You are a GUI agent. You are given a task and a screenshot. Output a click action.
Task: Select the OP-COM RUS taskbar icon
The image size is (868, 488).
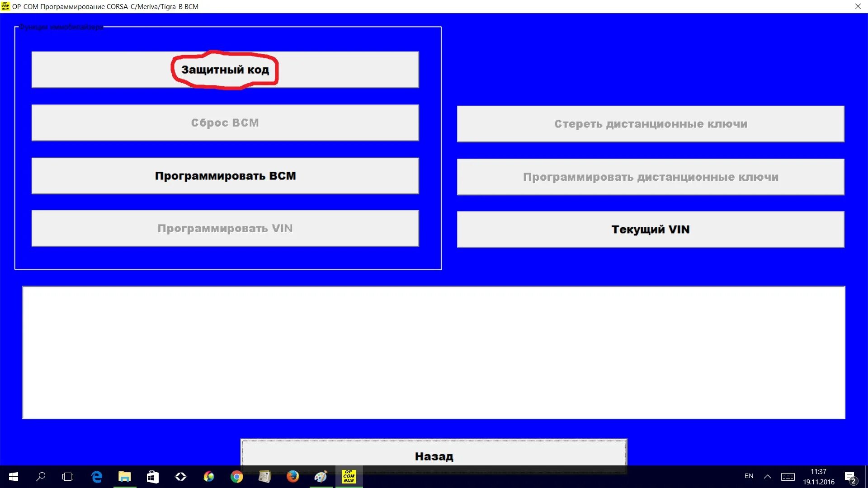point(349,477)
